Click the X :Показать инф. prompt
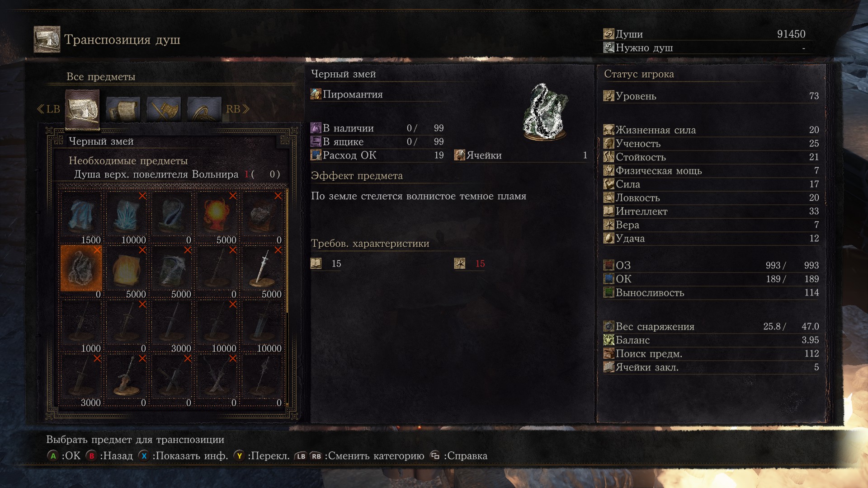 pyautogui.click(x=183, y=456)
